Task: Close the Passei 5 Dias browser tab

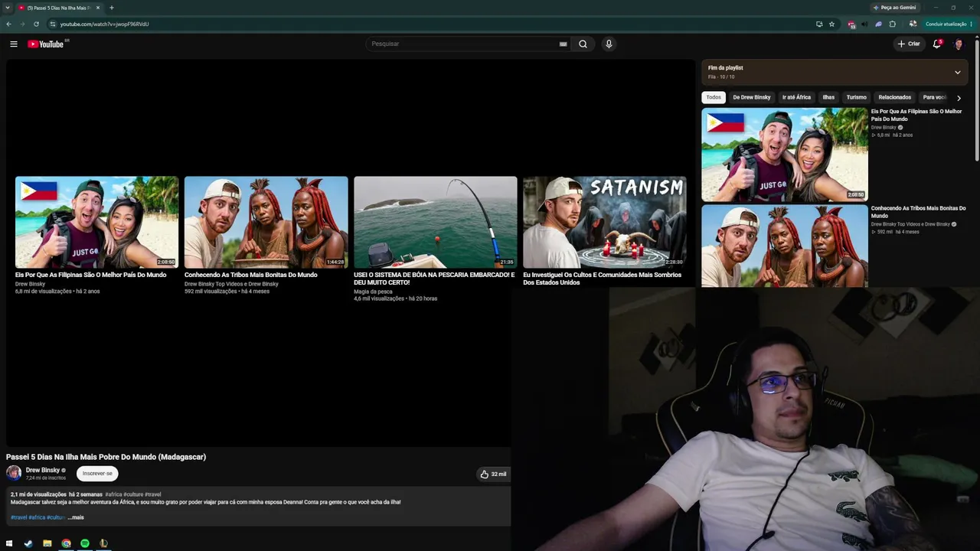Action: tap(98, 8)
